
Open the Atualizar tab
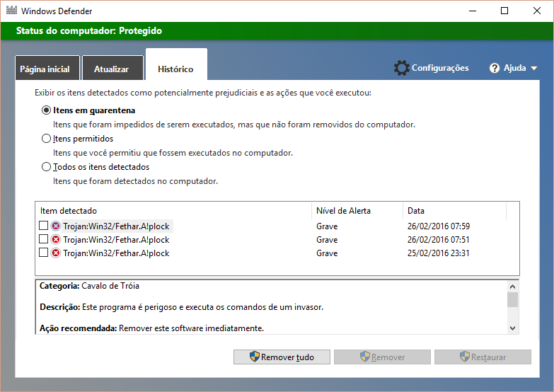click(111, 69)
